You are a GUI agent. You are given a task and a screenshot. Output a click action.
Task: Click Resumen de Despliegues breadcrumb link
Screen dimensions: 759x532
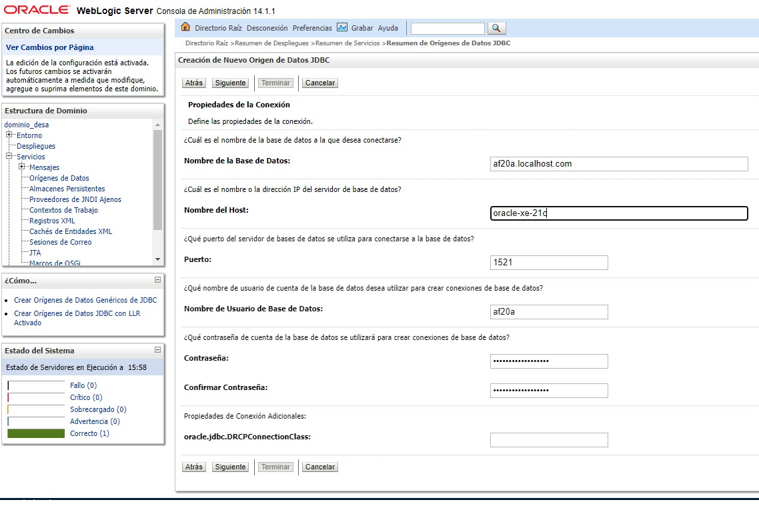click(271, 43)
